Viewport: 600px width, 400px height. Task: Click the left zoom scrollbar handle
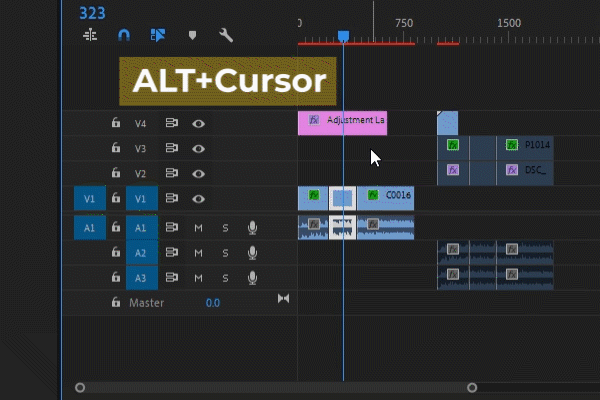80,388
